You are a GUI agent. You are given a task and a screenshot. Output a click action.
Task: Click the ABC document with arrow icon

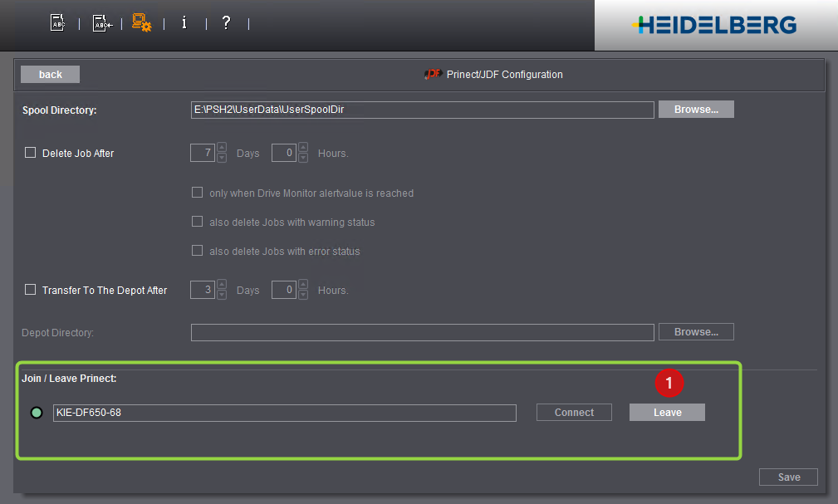coord(100,23)
